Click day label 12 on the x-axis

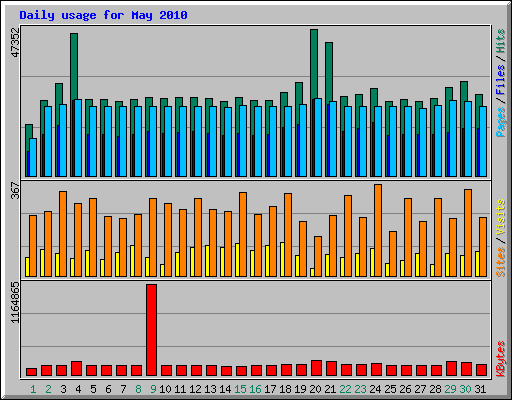tap(195, 389)
